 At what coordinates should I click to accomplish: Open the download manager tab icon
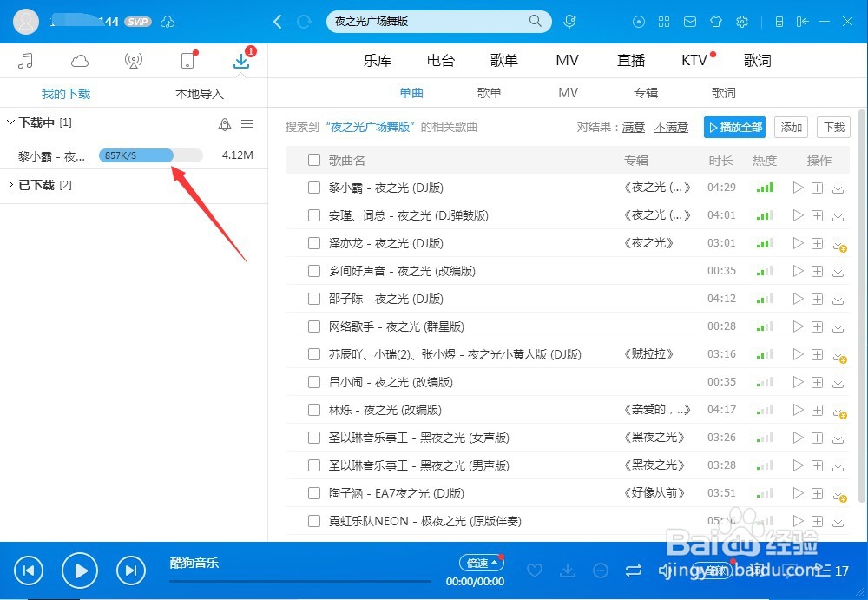241,60
